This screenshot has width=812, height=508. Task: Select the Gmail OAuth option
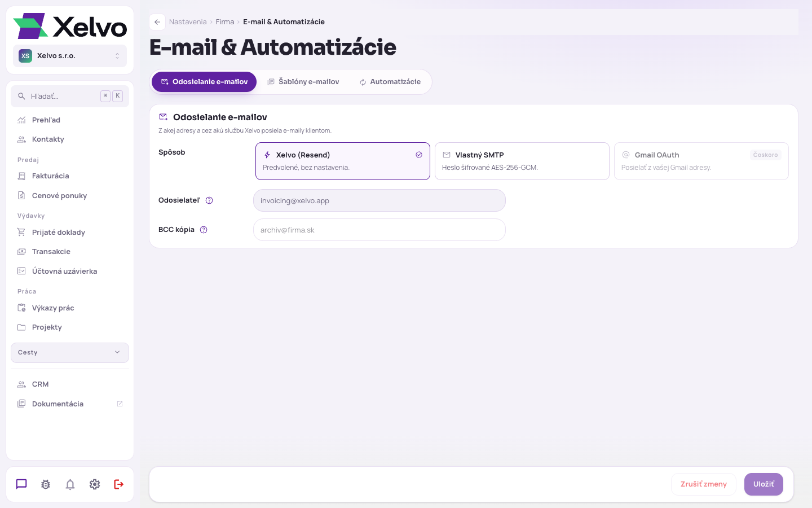click(x=701, y=161)
